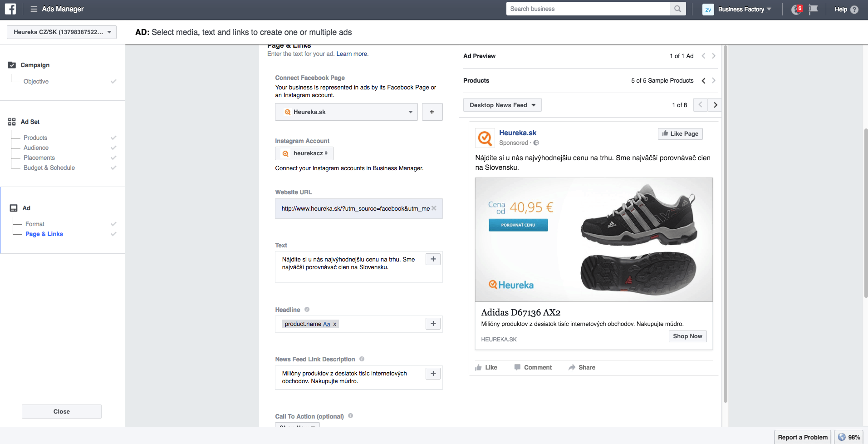Image resolution: width=868 pixels, height=444 pixels.
Task: Click Call To Action info icon
Action: point(350,416)
